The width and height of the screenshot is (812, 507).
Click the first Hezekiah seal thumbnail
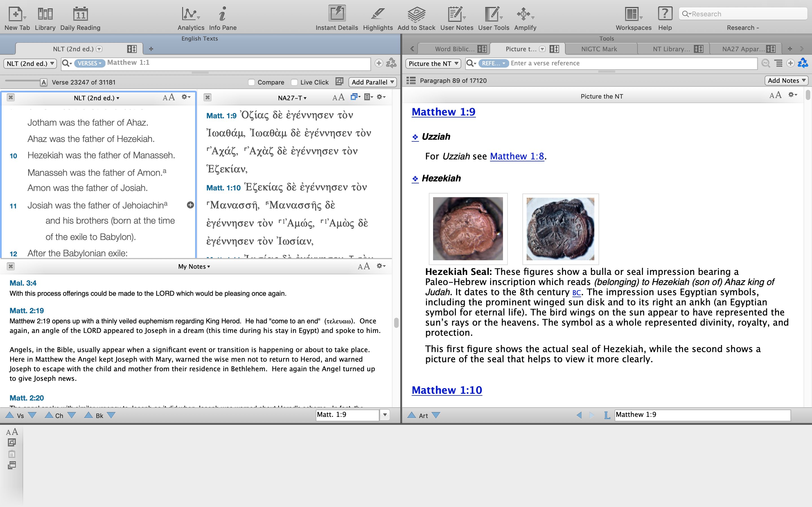point(468,229)
